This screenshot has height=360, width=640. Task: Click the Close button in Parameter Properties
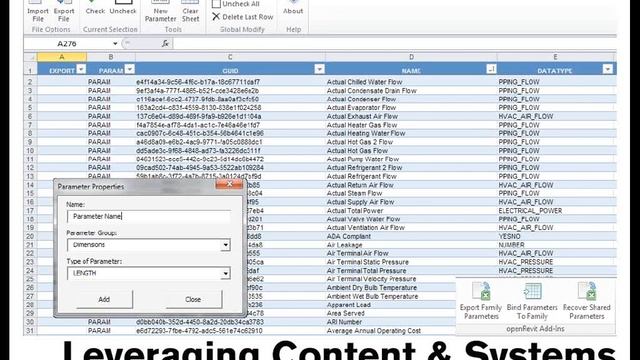click(x=193, y=300)
